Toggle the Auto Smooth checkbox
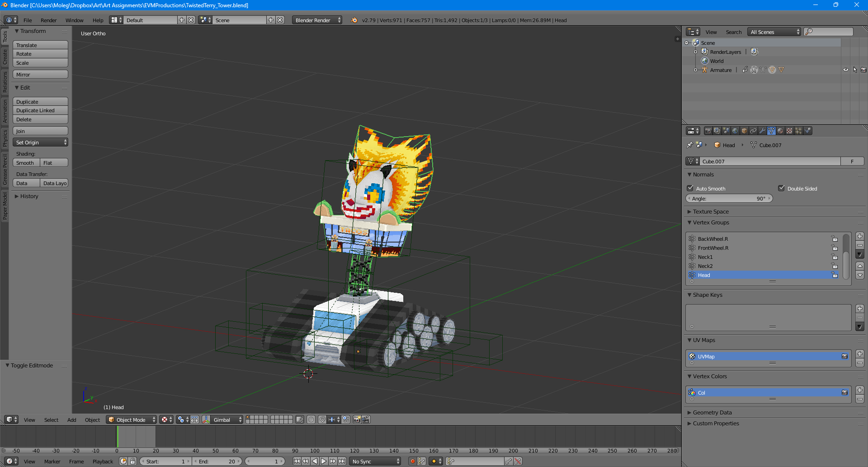The height and width of the screenshot is (467, 868). [690, 188]
